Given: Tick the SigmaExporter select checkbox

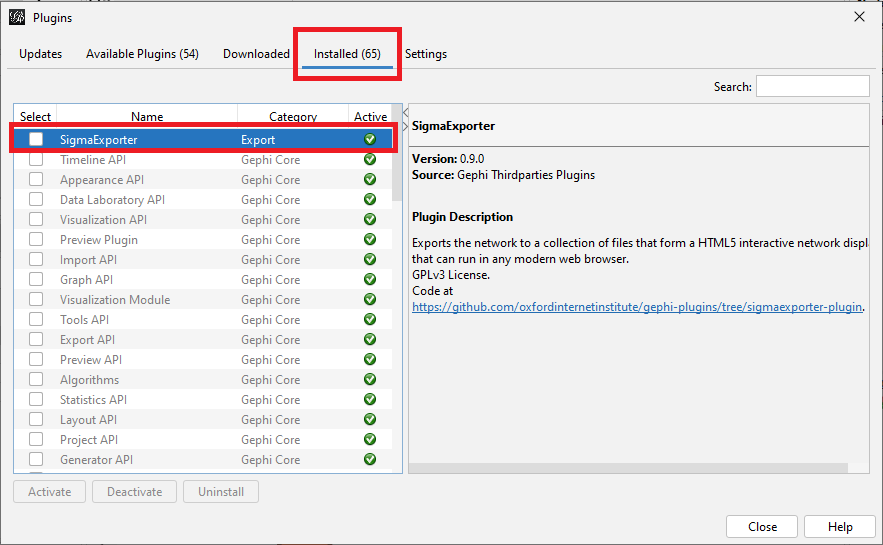Looking at the screenshot, I should pyautogui.click(x=36, y=139).
